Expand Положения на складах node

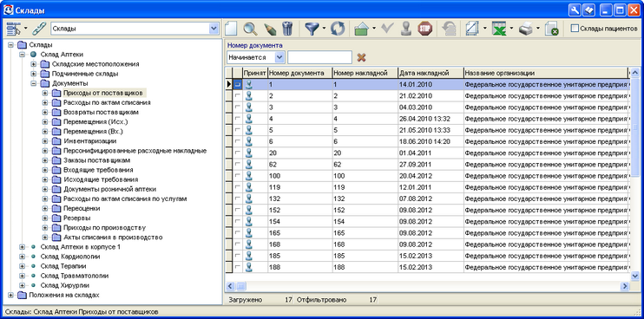pyautogui.click(x=10, y=295)
